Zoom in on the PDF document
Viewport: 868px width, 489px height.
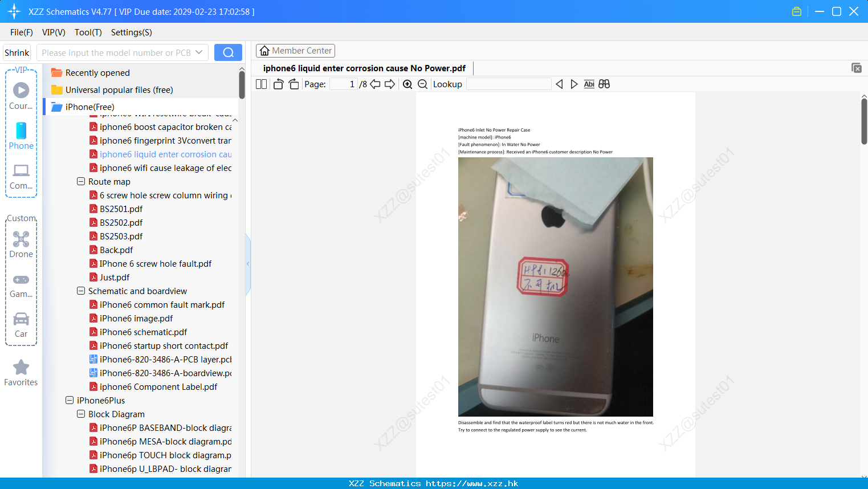coord(407,84)
